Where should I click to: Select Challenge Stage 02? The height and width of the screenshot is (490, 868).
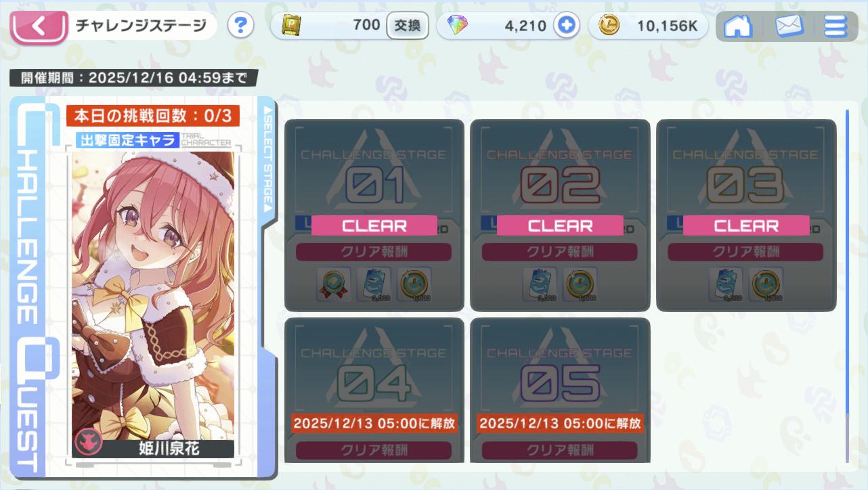coord(560,215)
